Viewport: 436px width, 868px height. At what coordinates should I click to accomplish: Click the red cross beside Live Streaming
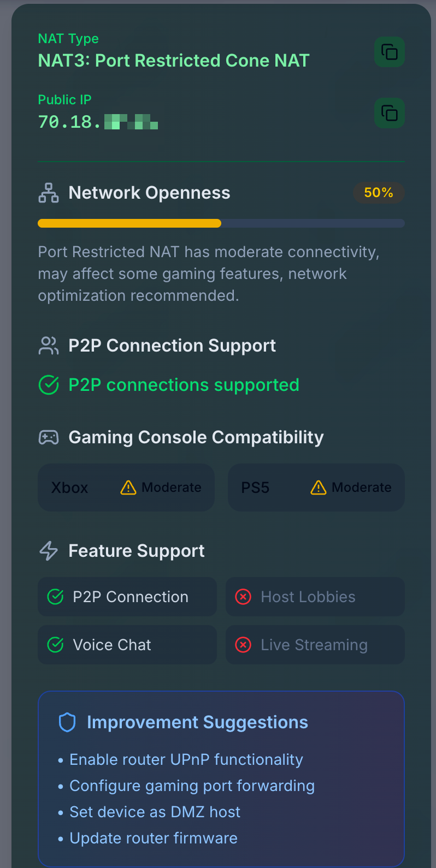(x=243, y=645)
